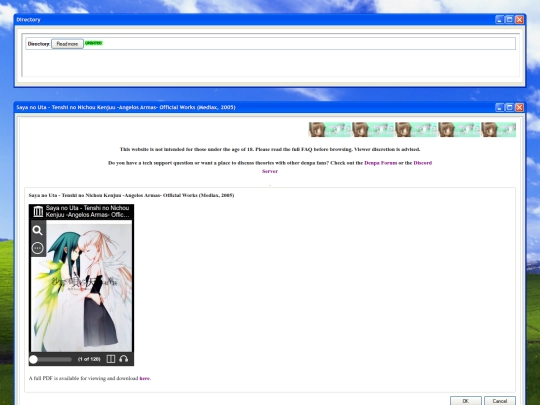The image size is (540, 405).
Task: Close the Directory window
Action: tap(519, 20)
